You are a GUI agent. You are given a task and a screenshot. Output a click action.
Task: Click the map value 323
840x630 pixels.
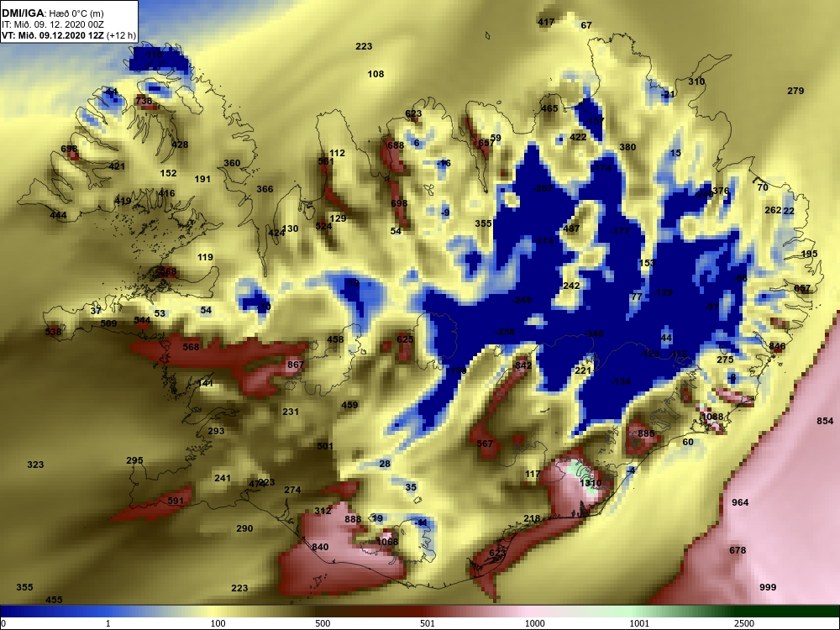coord(36,465)
